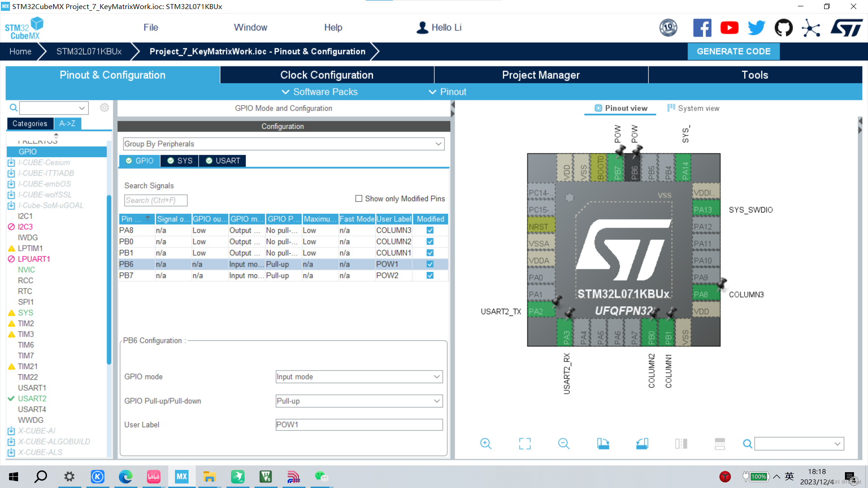Switch to the Tools tab
Image resolution: width=868 pixels, height=488 pixels.
[x=755, y=75]
